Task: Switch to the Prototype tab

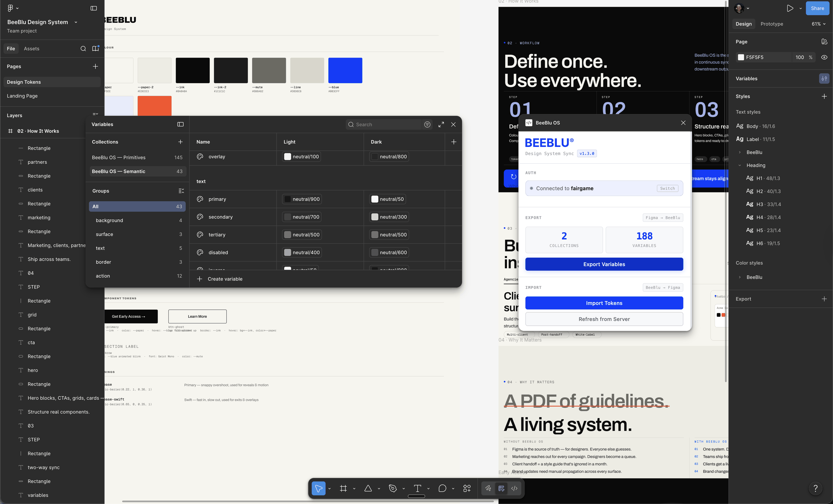Action: click(x=771, y=24)
